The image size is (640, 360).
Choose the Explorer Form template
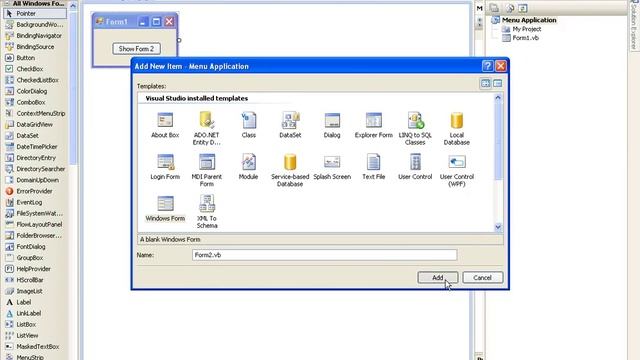(x=373, y=125)
